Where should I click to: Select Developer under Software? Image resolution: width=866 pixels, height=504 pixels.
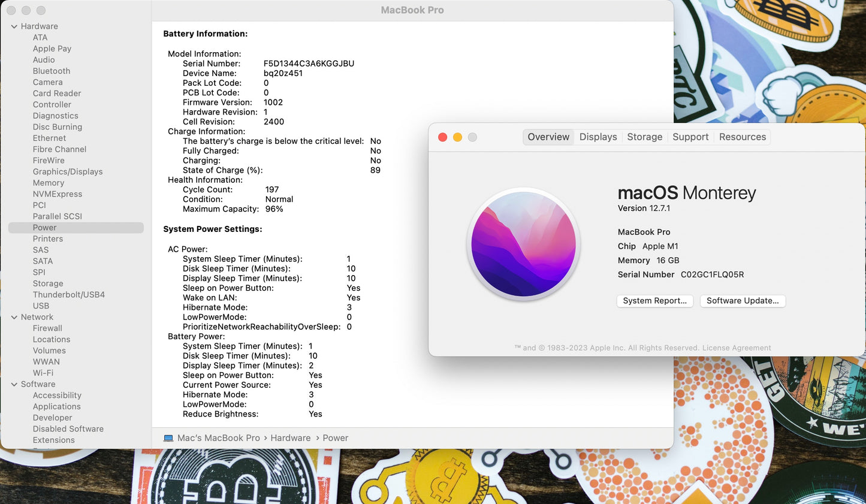click(53, 418)
